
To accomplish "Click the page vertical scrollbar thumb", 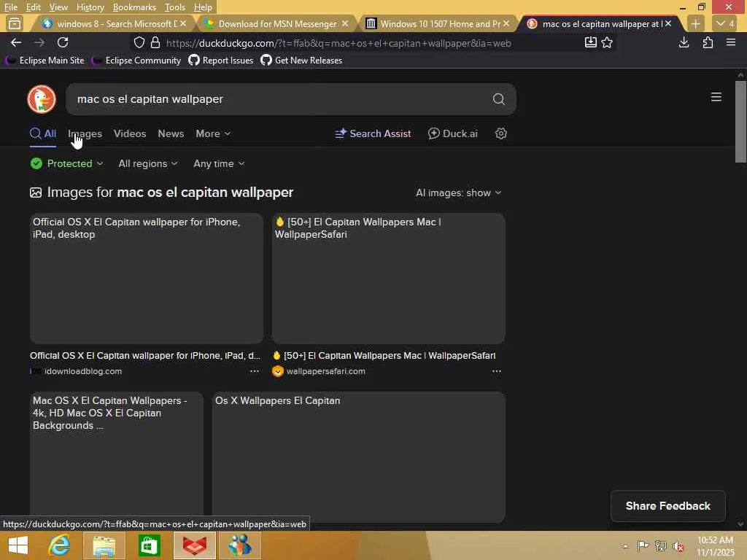I will pyautogui.click(x=740, y=122).
